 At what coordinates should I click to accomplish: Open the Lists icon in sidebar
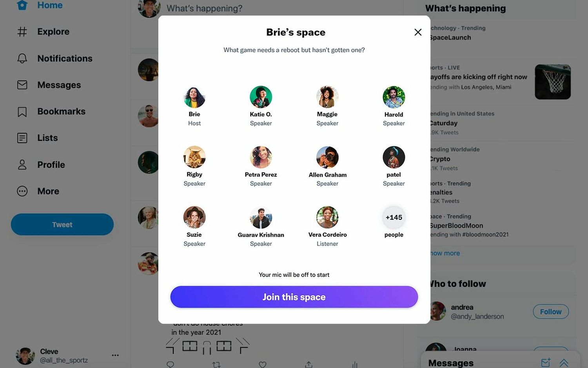(x=22, y=138)
